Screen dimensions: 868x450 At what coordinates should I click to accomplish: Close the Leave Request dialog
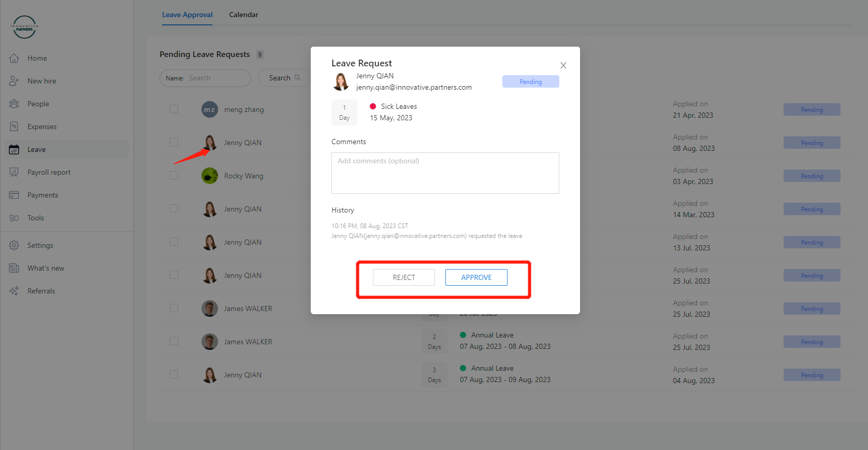[563, 65]
